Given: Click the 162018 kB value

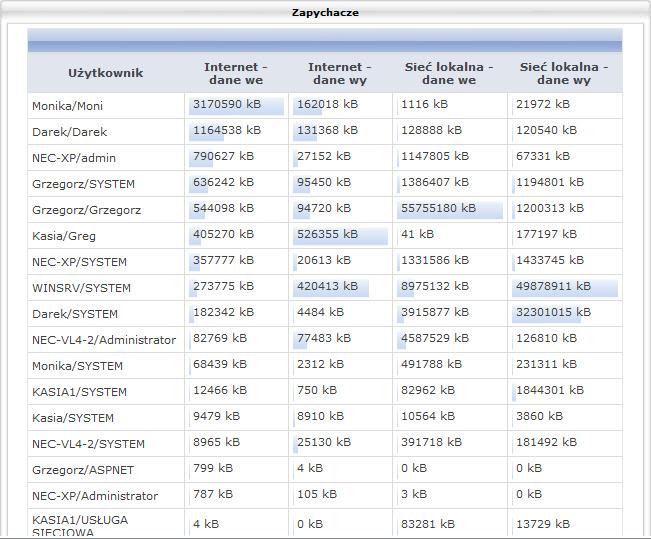Looking at the screenshot, I should point(328,104).
